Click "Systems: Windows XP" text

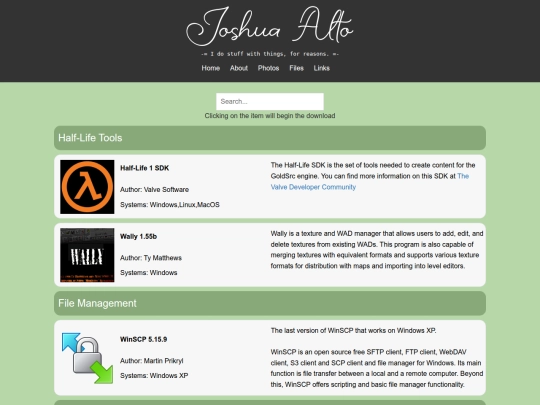pyautogui.click(x=154, y=375)
